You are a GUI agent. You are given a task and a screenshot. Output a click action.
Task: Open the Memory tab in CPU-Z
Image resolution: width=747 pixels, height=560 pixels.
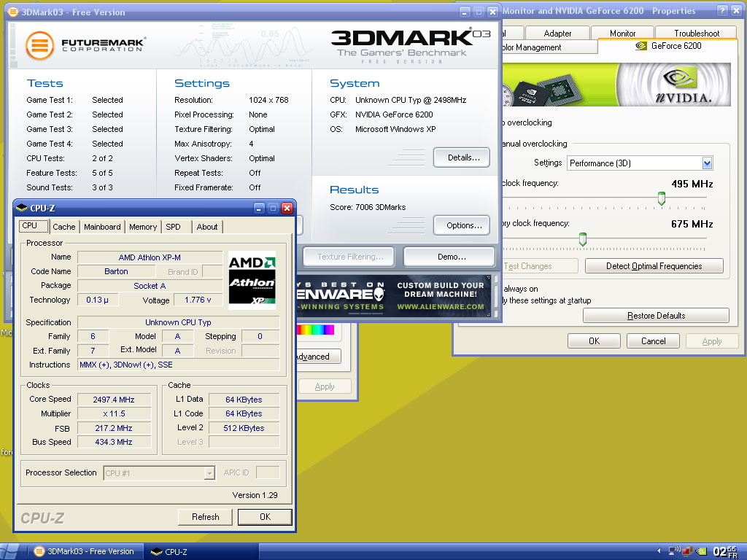143,227
